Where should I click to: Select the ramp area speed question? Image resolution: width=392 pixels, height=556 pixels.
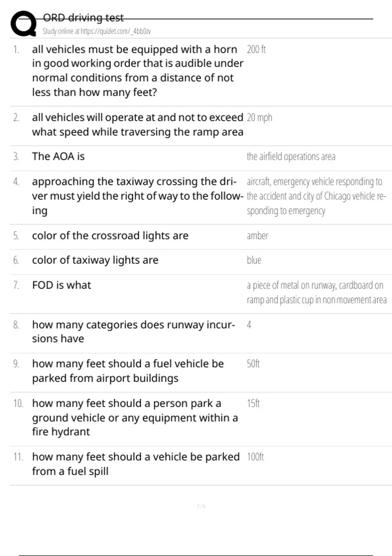click(x=138, y=125)
